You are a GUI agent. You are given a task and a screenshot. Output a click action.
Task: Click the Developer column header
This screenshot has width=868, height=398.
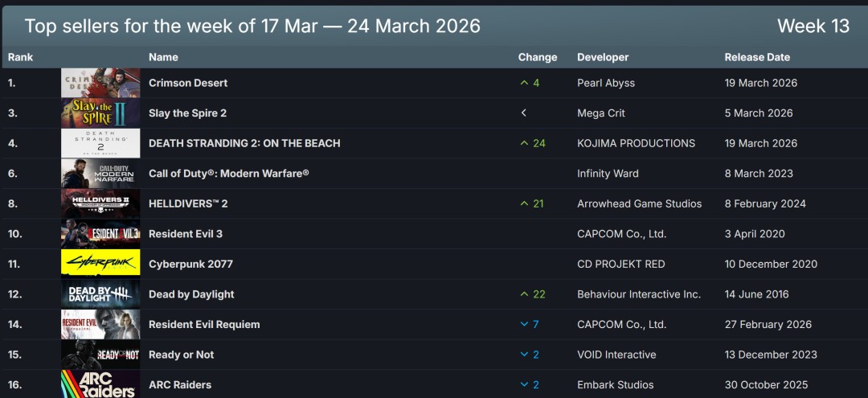pos(603,57)
